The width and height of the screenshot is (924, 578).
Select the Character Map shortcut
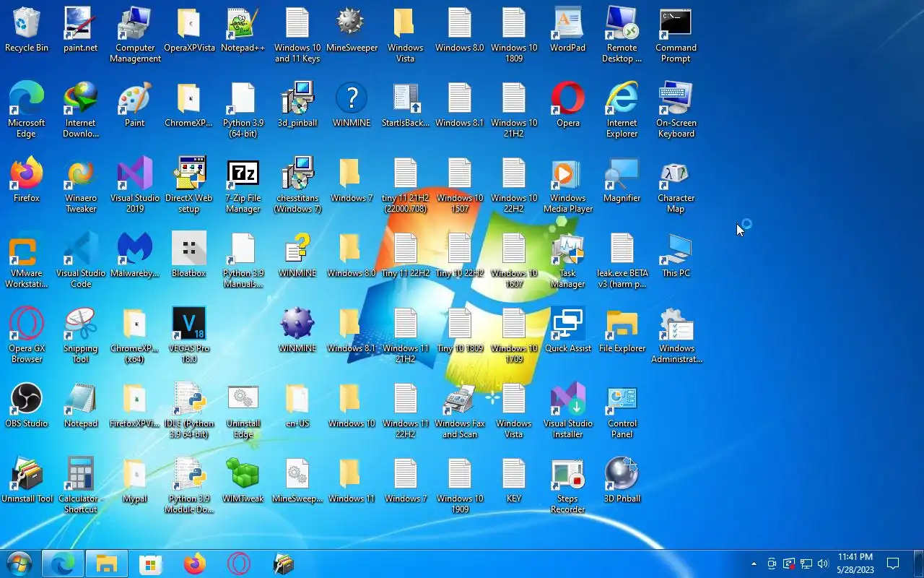tap(676, 186)
